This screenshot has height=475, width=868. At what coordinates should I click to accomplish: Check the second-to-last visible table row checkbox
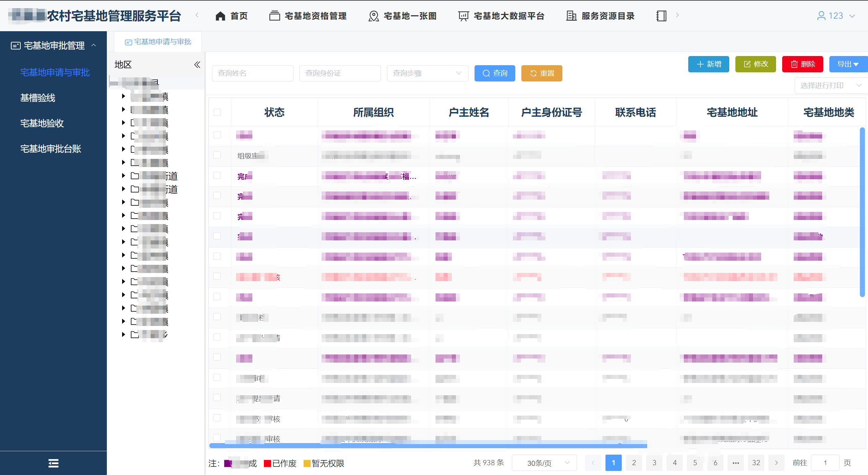pos(217,418)
